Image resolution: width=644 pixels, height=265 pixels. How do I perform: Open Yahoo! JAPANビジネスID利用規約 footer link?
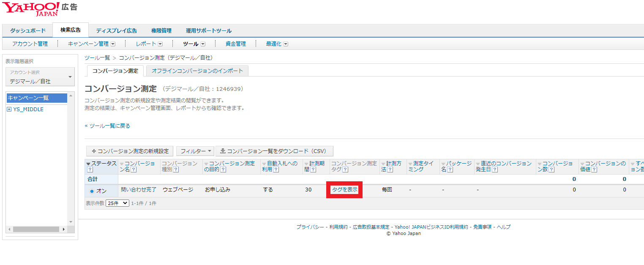(431, 227)
